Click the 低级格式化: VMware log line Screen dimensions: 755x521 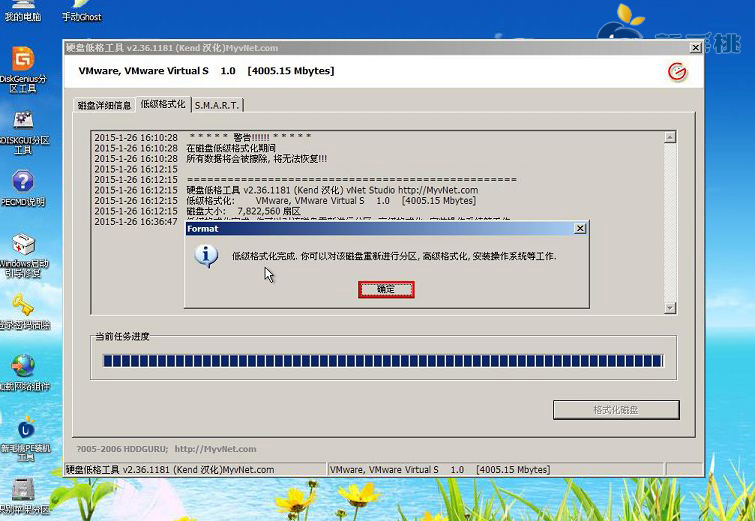(x=285, y=200)
